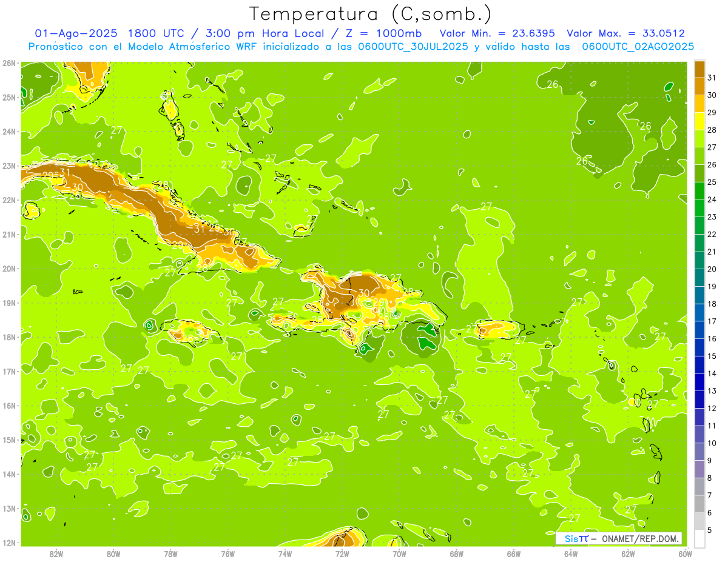The height and width of the screenshot is (562, 728).
Task: Click the legend label "23" on color bar
Action: point(712,217)
